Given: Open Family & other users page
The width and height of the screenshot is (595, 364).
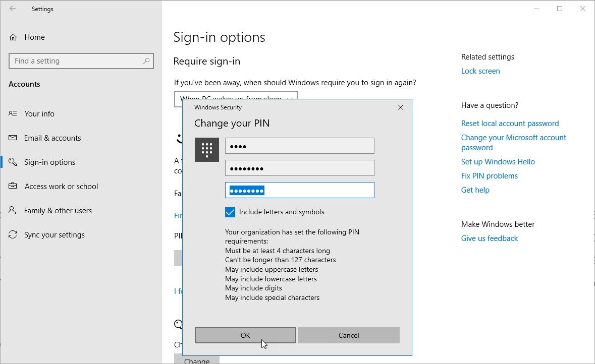Looking at the screenshot, I should point(58,210).
